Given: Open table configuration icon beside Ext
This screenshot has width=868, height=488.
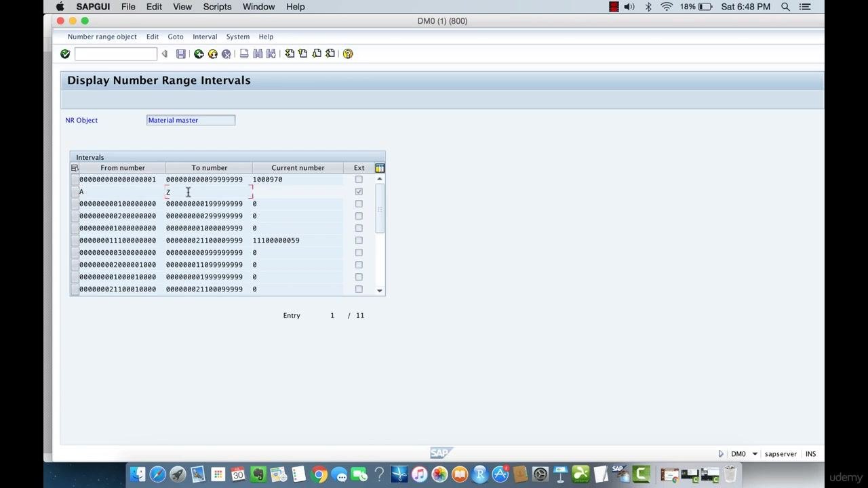Looking at the screenshot, I should click(x=380, y=168).
